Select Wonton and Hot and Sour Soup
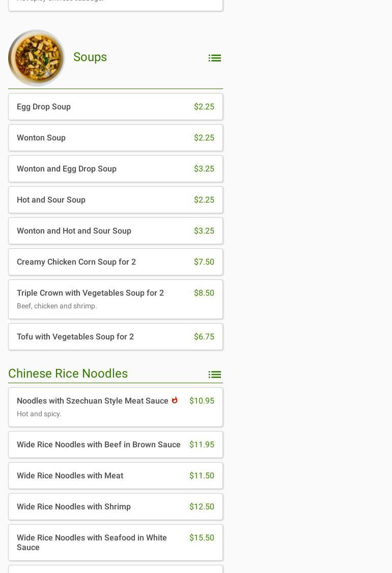Image resolution: width=392 pixels, height=573 pixels. (x=116, y=231)
